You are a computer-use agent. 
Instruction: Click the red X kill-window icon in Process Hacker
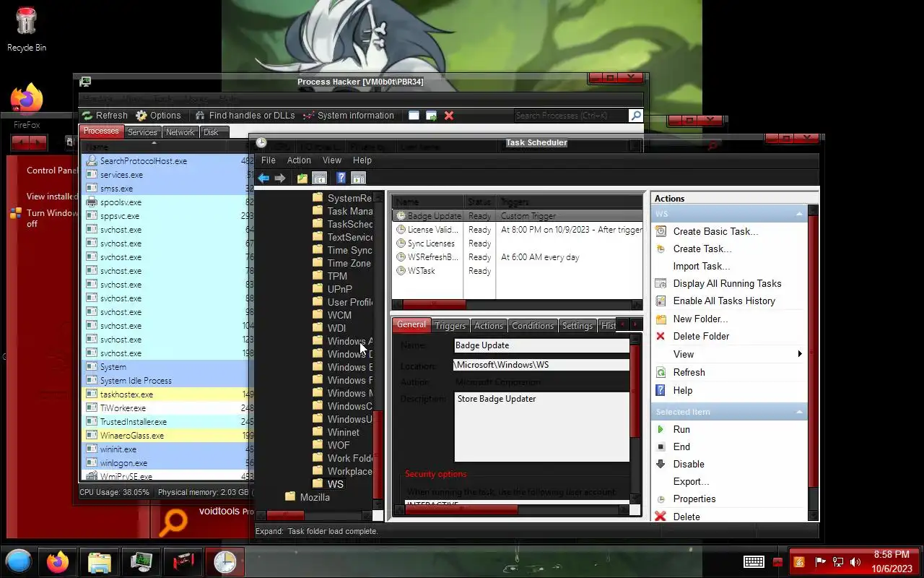(449, 116)
